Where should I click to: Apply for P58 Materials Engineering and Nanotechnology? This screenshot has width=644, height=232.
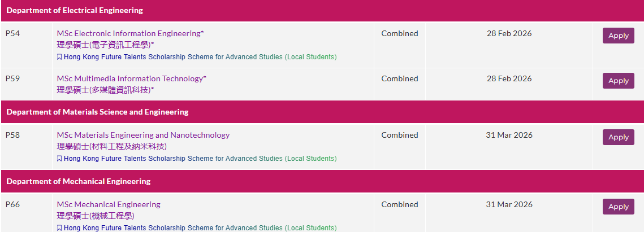tap(618, 137)
